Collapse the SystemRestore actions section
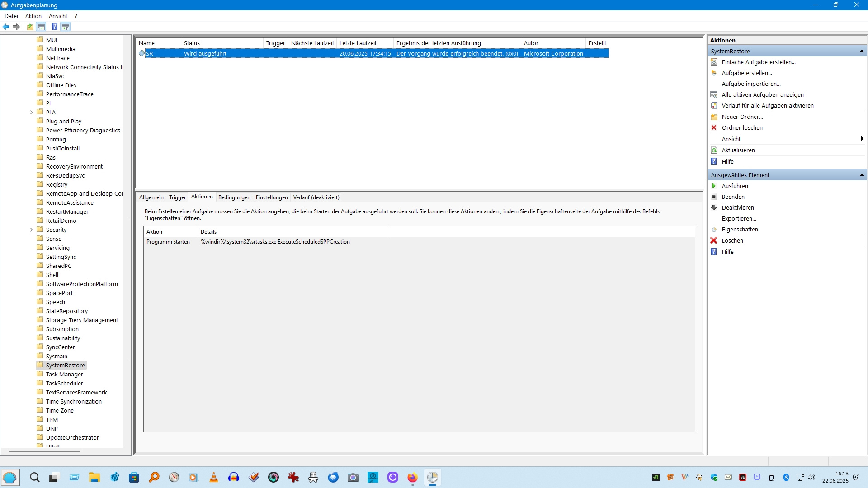Viewport: 868px width, 488px height. [x=862, y=52]
